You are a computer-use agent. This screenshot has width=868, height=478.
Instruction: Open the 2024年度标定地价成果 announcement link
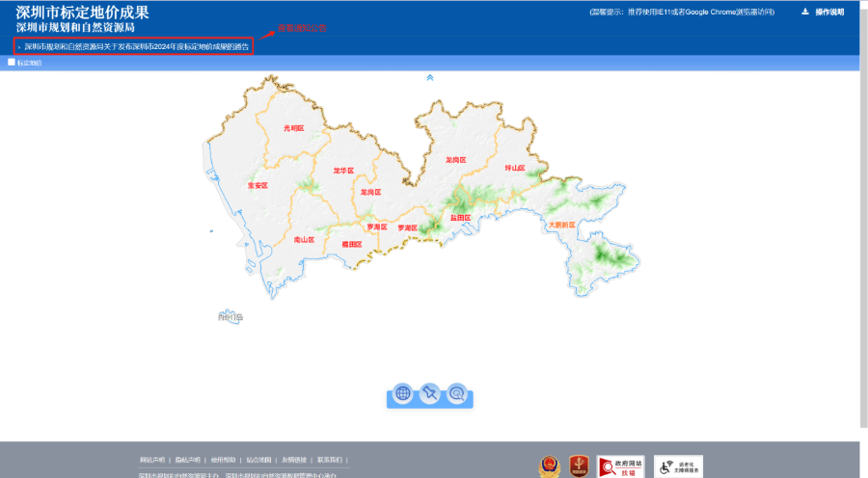click(136, 46)
